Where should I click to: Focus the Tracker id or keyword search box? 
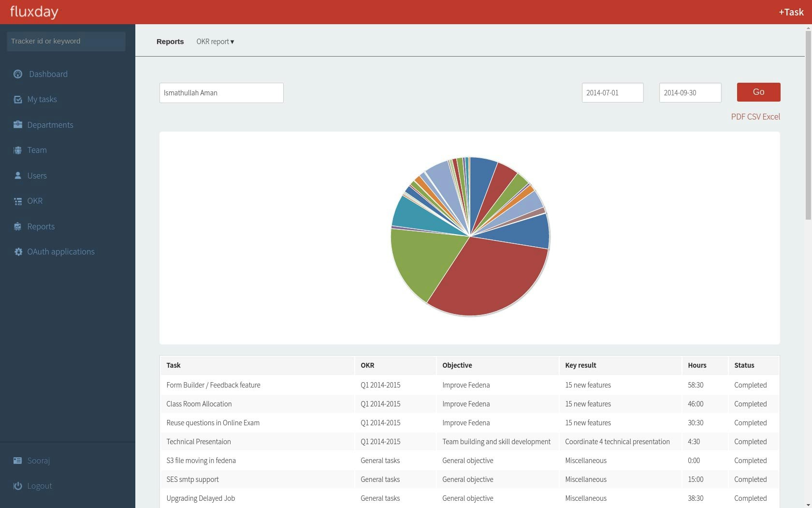pyautogui.click(x=66, y=41)
